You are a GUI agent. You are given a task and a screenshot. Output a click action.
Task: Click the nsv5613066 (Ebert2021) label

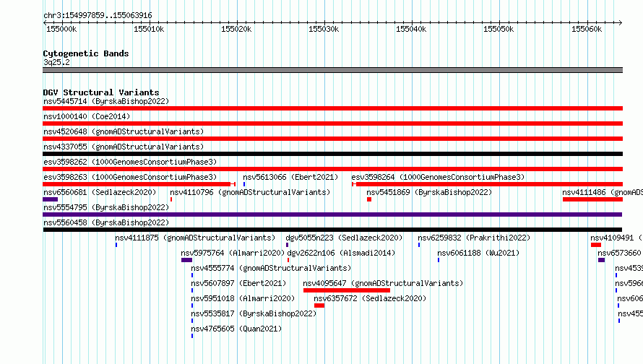290,177
